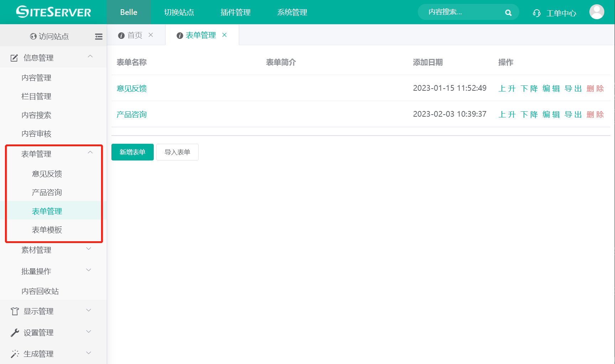Click the edit pencil icon next to 信息管理
The height and width of the screenshot is (364, 615).
pyautogui.click(x=14, y=57)
